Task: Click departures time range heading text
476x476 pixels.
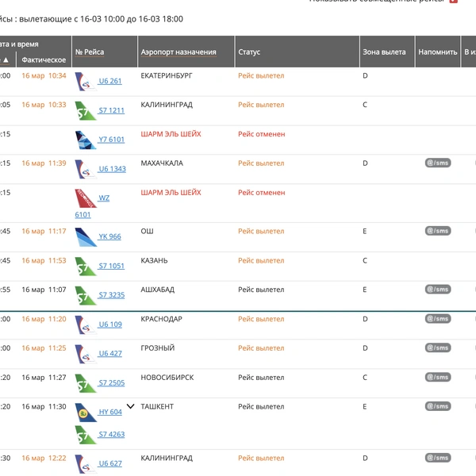Action: click(x=91, y=19)
